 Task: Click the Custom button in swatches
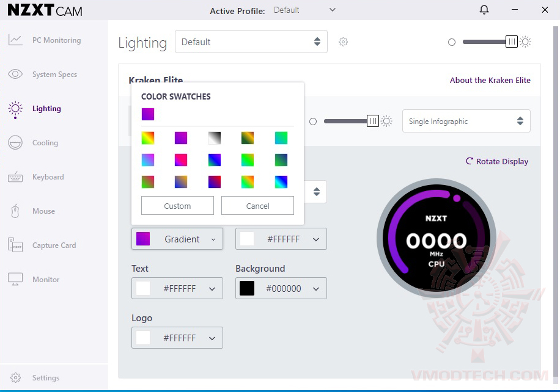pyautogui.click(x=177, y=206)
